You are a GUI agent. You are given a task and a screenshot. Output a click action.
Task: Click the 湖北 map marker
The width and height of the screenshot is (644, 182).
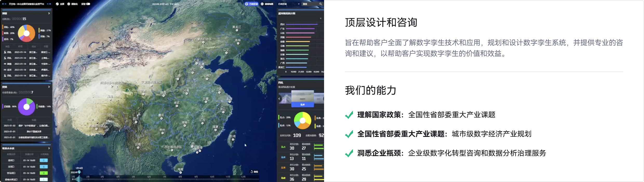(x=177, y=106)
